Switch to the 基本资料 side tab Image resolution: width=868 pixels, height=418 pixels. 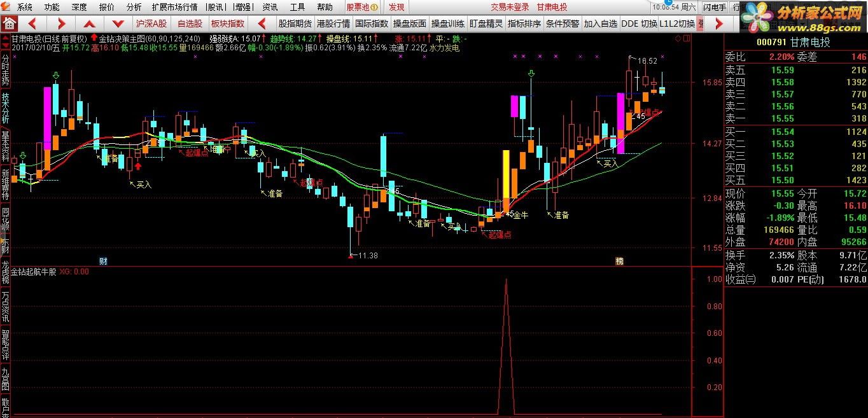(x=5, y=146)
